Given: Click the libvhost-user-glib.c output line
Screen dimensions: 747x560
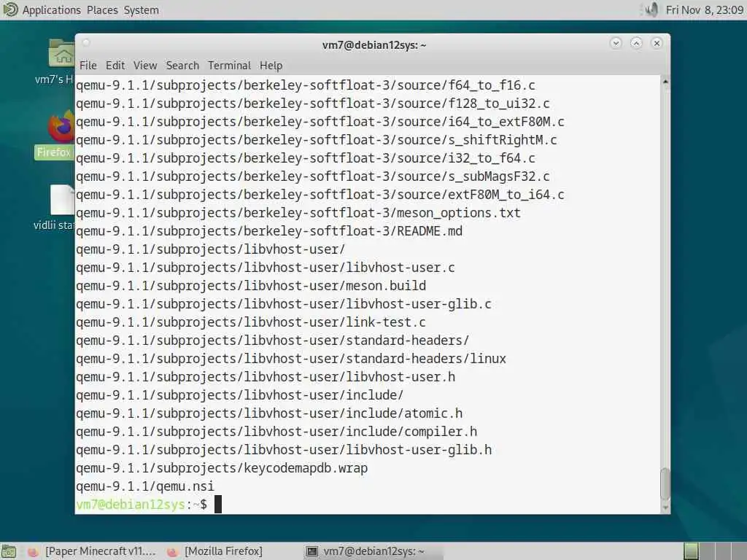Looking at the screenshot, I should [x=284, y=304].
